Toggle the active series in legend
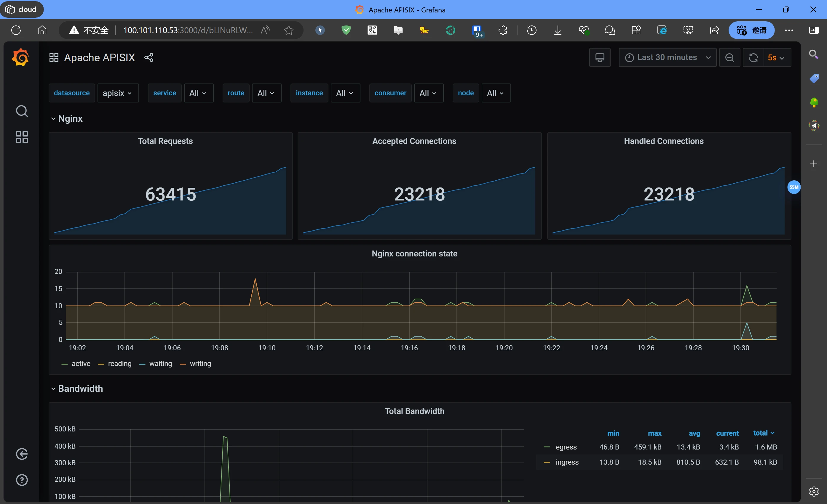This screenshot has width=827, height=504. [x=81, y=364]
